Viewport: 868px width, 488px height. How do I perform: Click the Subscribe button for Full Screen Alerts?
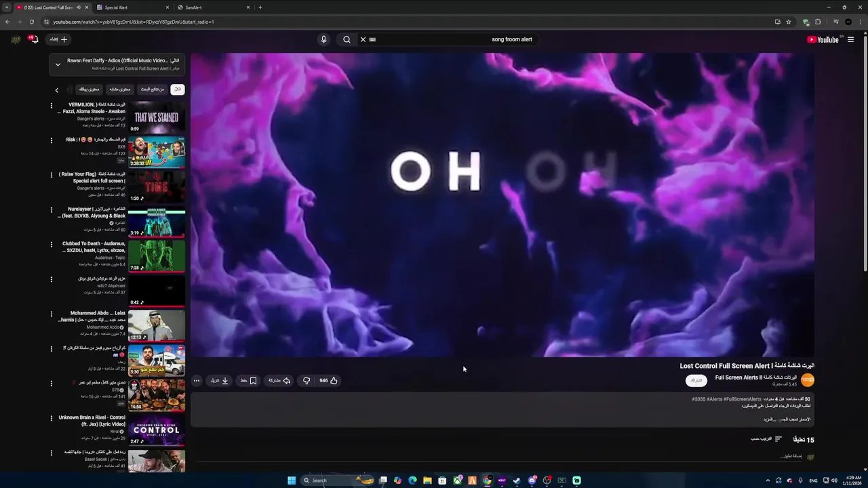[x=696, y=381]
